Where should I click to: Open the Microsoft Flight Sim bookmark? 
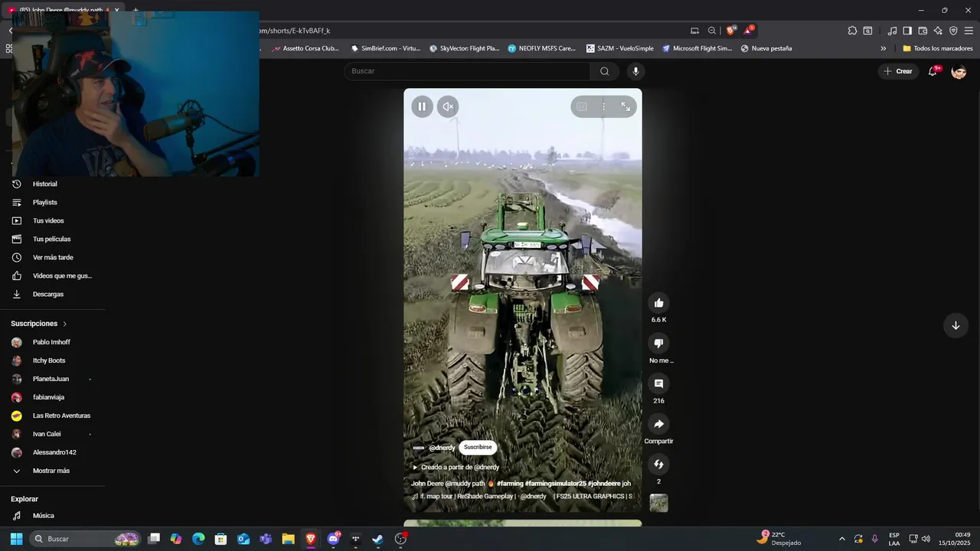697,48
